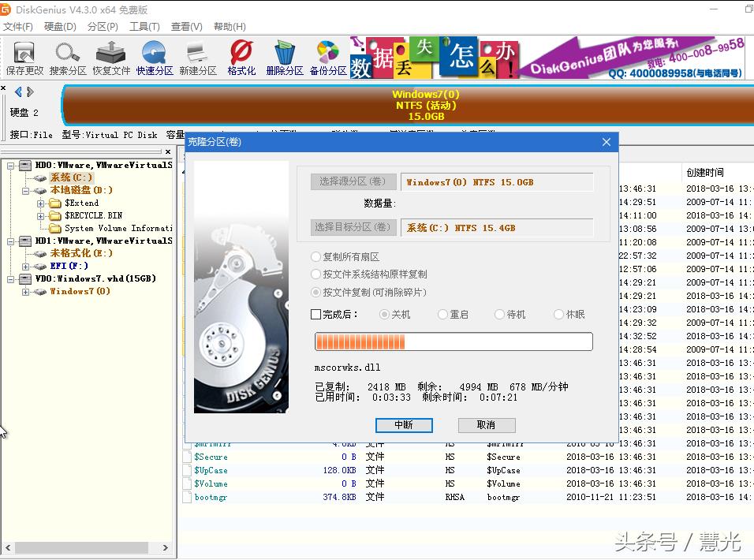This screenshot has width=754, height=560.
Task: Open the 硬盘(D) menu
Action: [60, 26]
